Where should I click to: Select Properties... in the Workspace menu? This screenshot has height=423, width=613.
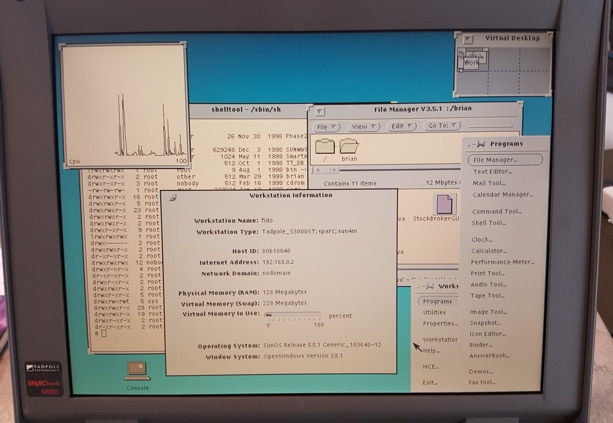[440, 324]
